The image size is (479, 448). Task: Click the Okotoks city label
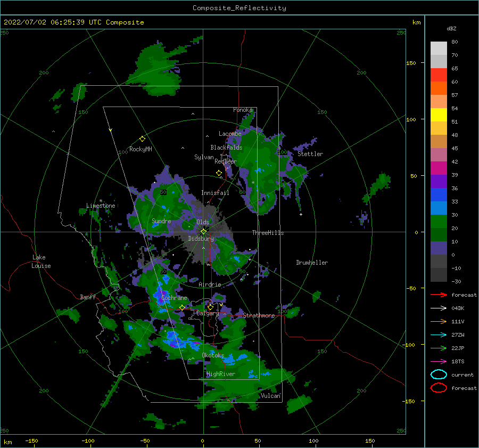(213, 355)
